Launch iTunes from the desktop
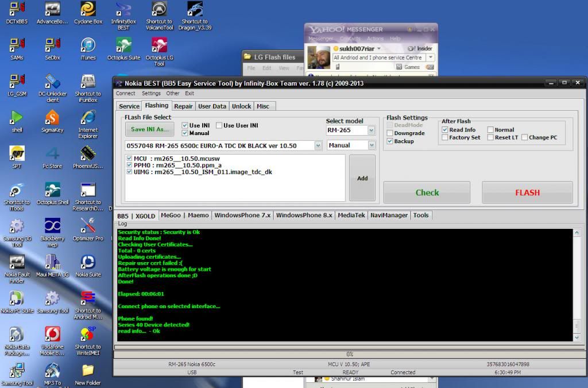This screenshot has width=588, height=388. pos(88,49)
